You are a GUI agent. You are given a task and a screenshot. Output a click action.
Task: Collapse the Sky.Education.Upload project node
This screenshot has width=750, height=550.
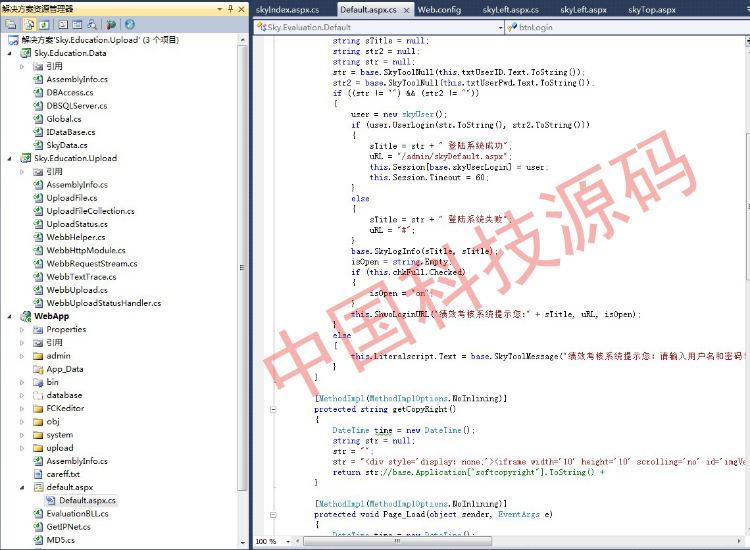point(10,158)
